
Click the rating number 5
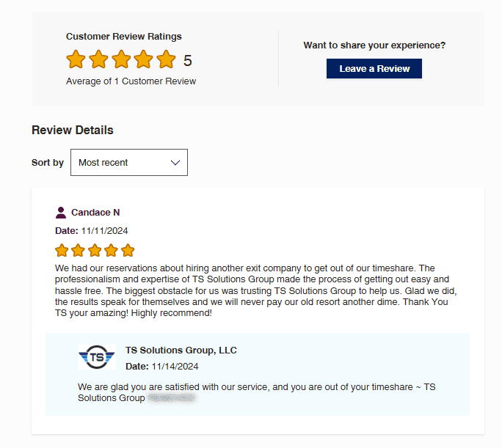188,61
